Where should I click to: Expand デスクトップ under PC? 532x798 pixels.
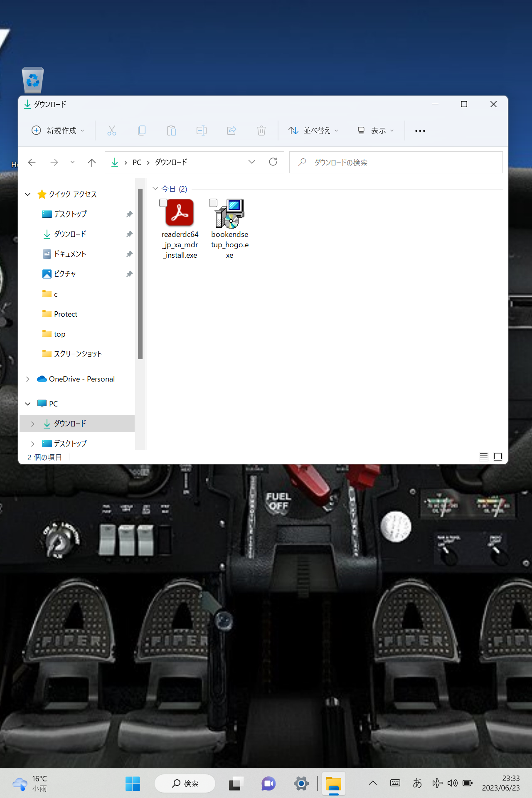(33, 443)
